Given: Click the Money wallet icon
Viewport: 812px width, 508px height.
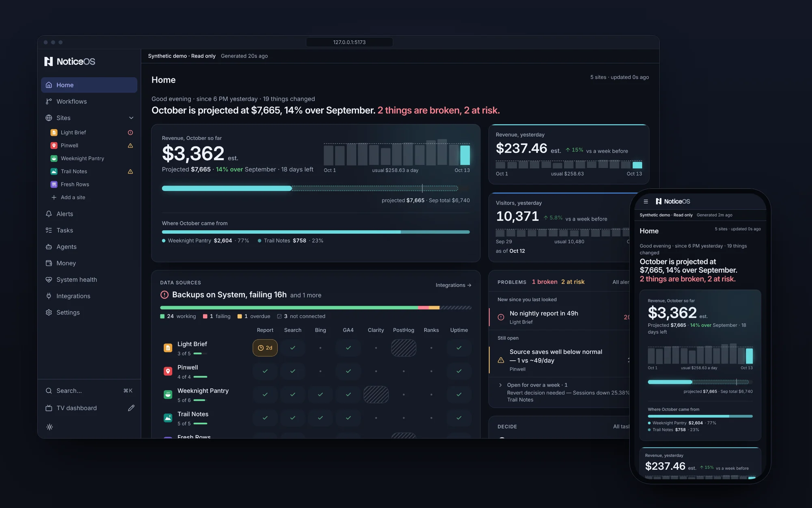Looking at the screenshot, I should pos(49,263).
